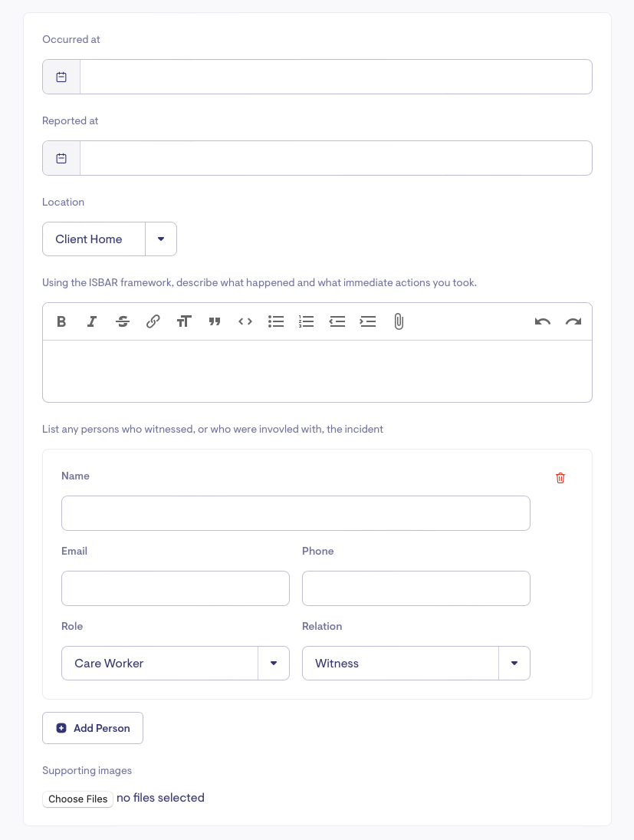Image resolution: width=634 pixels, height=840 pixels.
Task: Create a numbered list
Action: (307, 321)
